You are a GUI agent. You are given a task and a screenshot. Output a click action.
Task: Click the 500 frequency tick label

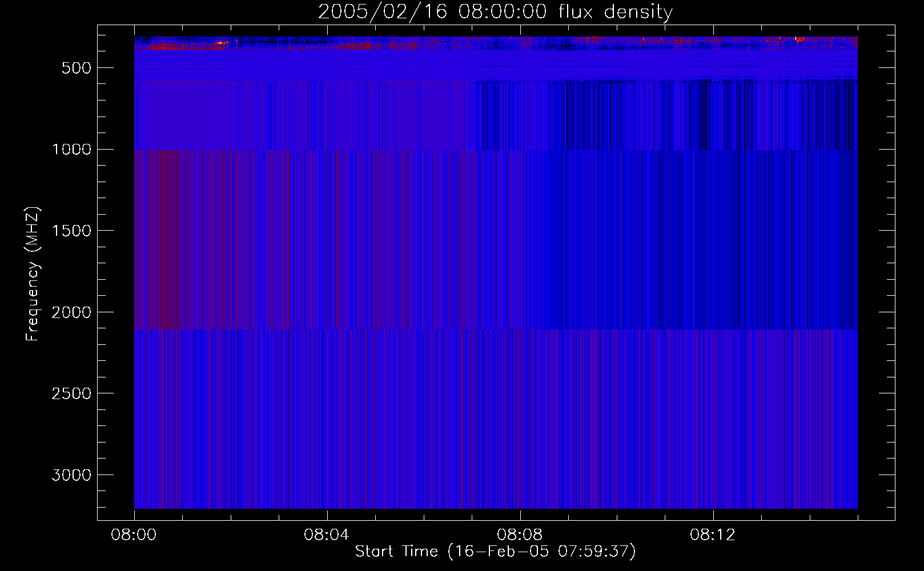click(77, 68)
